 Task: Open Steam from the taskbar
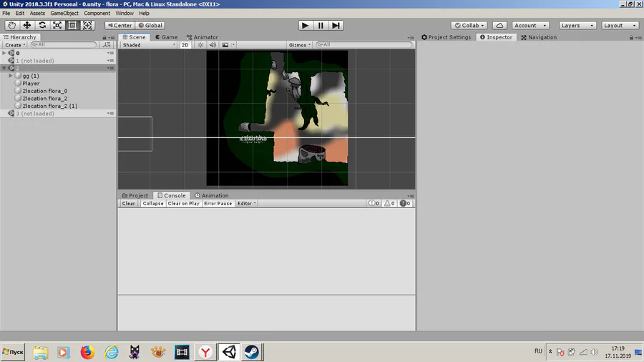point(251,352)
